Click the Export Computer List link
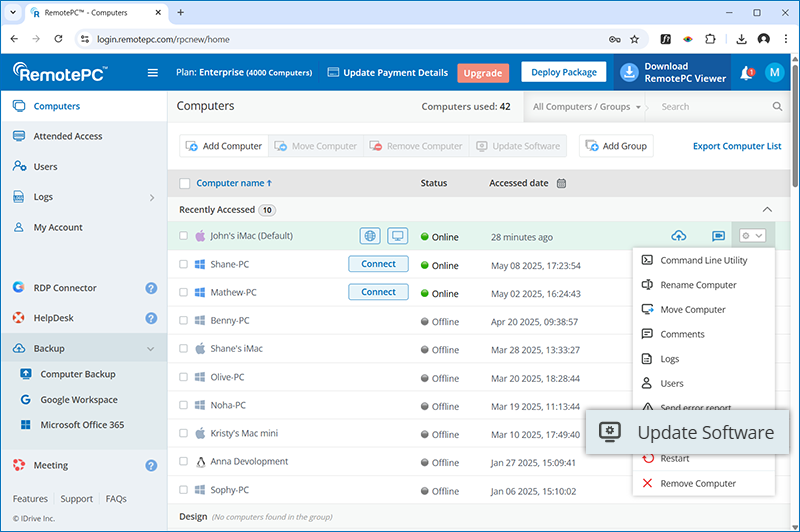 [737, 146]
